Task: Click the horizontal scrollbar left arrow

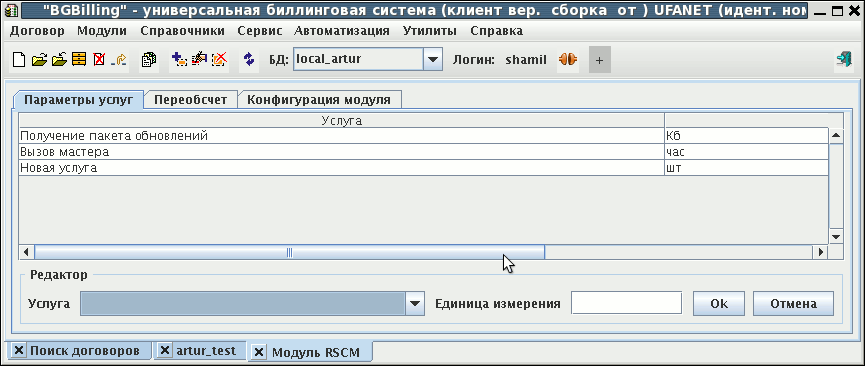Action: tap(26, 252)
